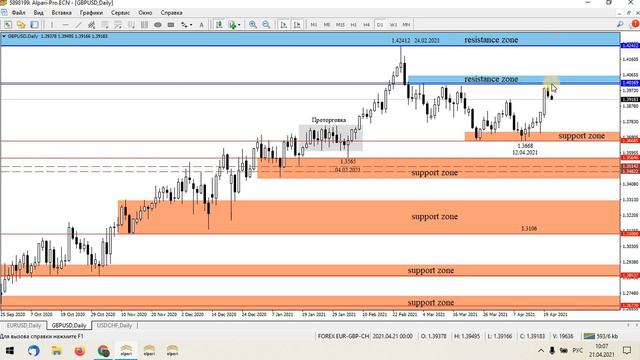Select the trendline drawing tool
Viewport: 640px width, 360px height.
point(78,25)
